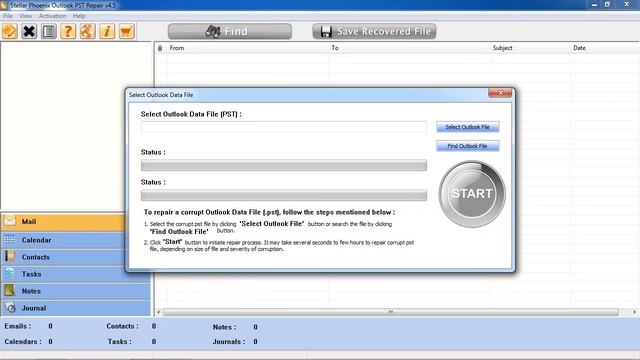The image size is (640, 360).
Task: Click the 'To repair a corrupt Outlook' heading
Action: (x=269, y=212)
